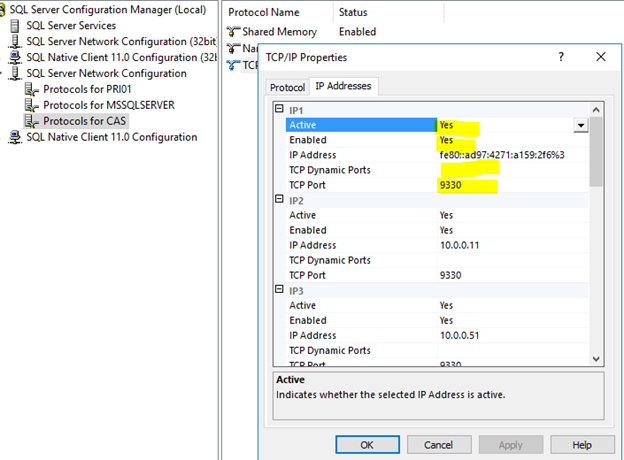
Task: Click the OK button
Action: [367, 444]
